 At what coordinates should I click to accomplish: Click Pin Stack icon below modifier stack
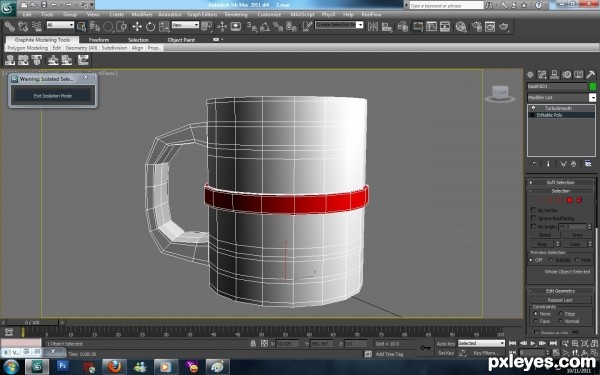(534, 164)
